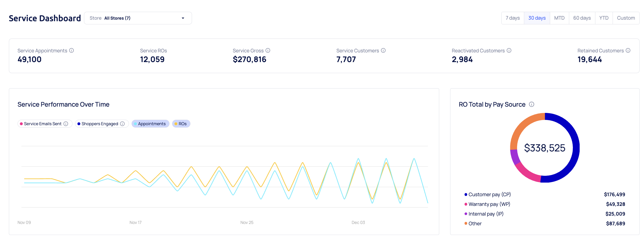Toggle the Appointments chart series

(x=150, y=124)
